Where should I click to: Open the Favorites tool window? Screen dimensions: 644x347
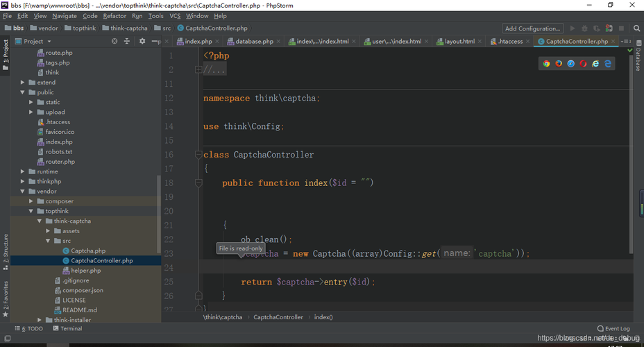click(x=6, y=299)
